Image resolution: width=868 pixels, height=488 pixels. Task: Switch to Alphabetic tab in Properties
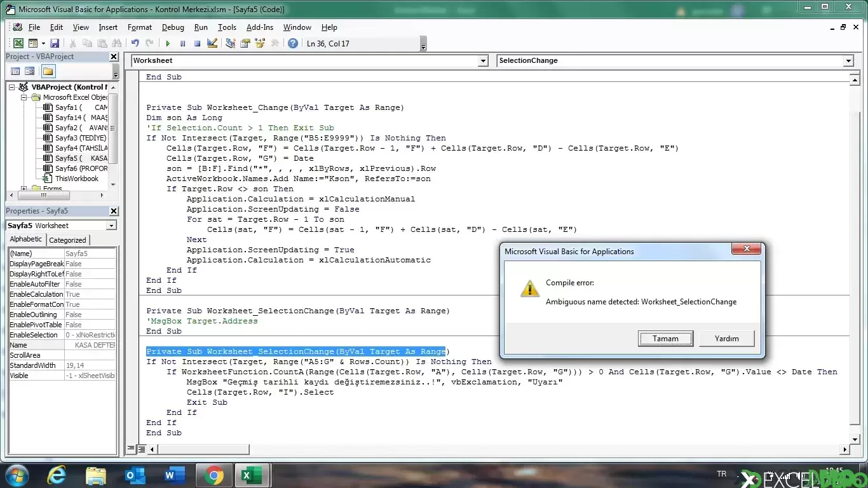(26, 240)
